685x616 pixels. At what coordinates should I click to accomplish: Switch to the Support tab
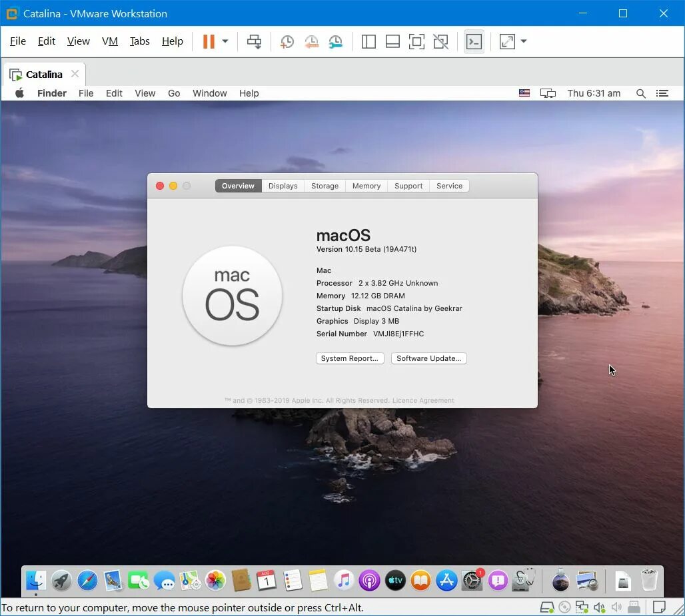point(408,186)
